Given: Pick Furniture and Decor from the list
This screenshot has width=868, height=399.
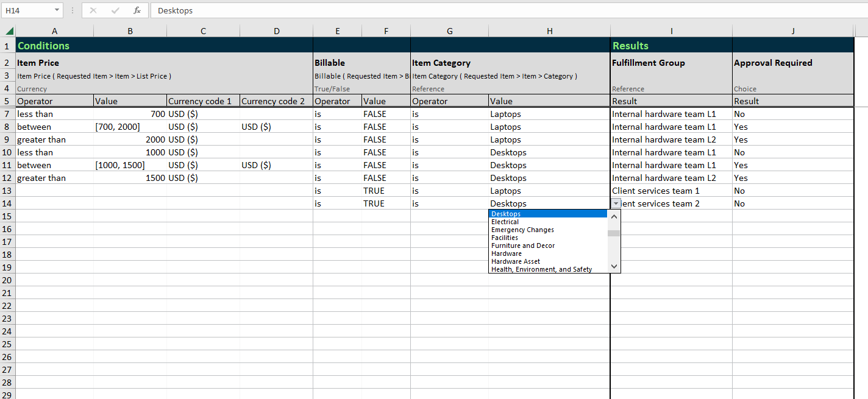Looking at the screenshot, I should point(522,245).
